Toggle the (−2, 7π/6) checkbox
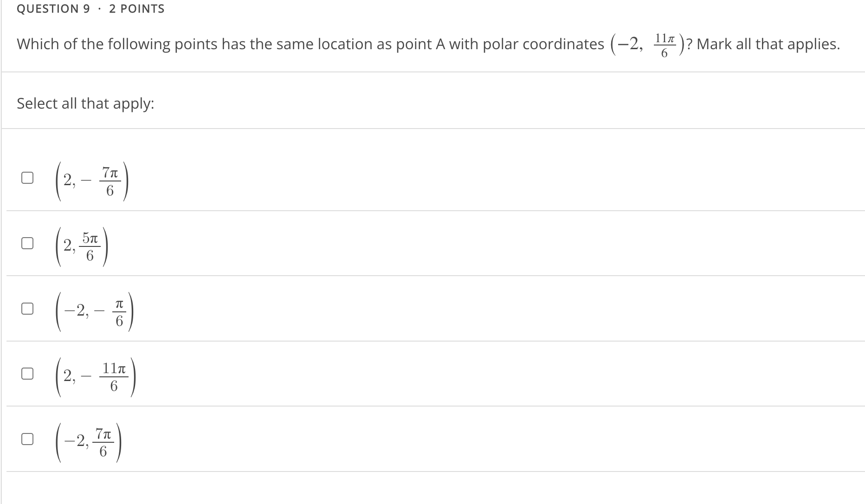Screen dimensions: 865x504 pos(27,439)
